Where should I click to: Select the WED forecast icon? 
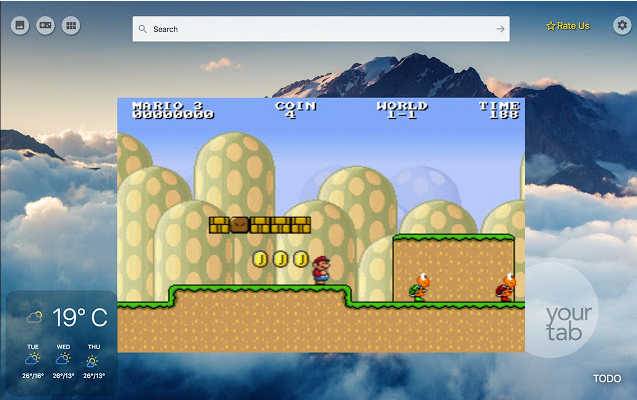pyautogui.click(x=63, y=359)
